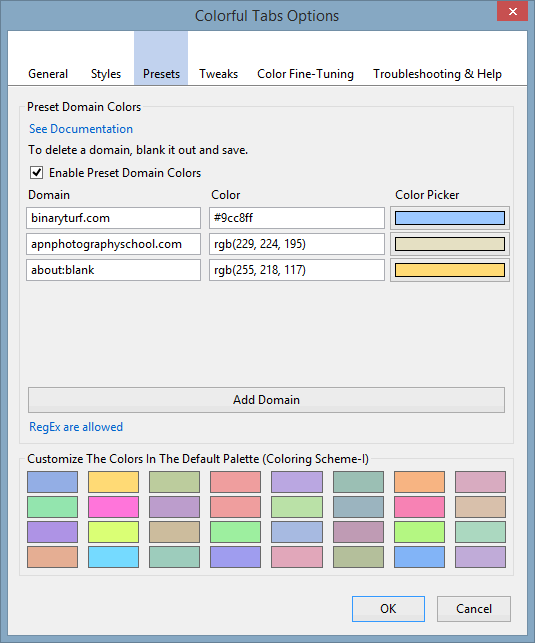
Task: Click the binaryturf.com domain field
Action: coord(114,218)
